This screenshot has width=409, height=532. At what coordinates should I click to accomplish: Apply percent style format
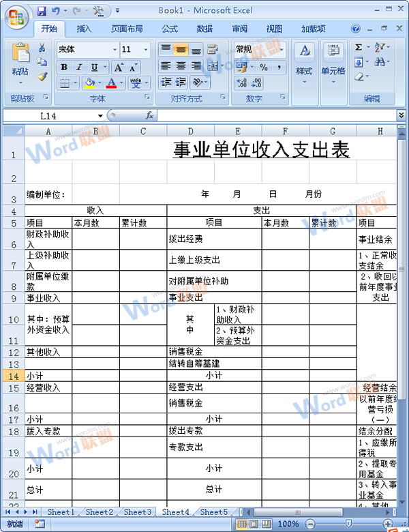pyautogui.click(x=264, y=67)
